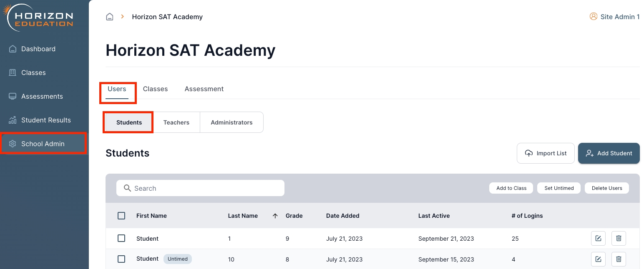Screen dimensions: 644x269
Task: Focus the student Search field
Action: click(x=206, y=188)
